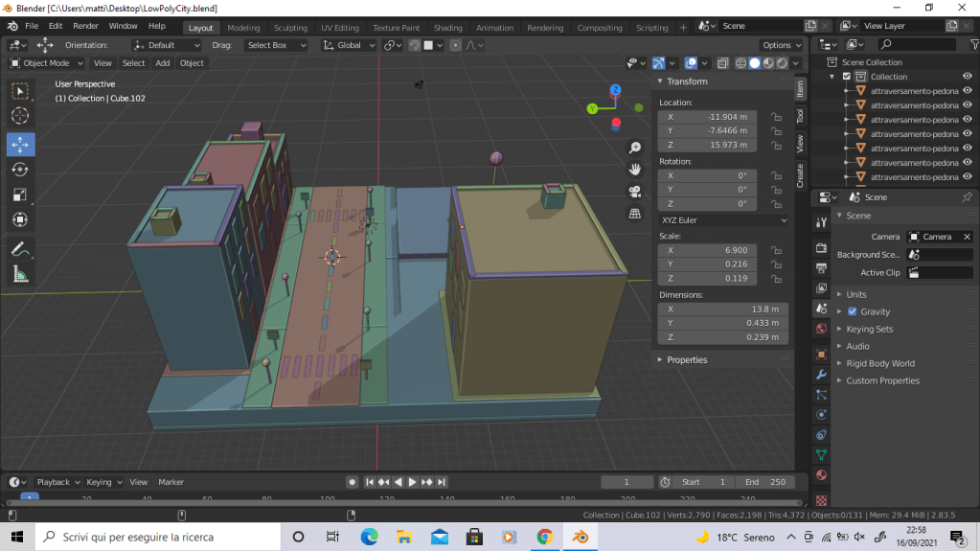980x551 pixels.
Task: Expand the Rigid Body World panel
Action: [x=879, y=363]
